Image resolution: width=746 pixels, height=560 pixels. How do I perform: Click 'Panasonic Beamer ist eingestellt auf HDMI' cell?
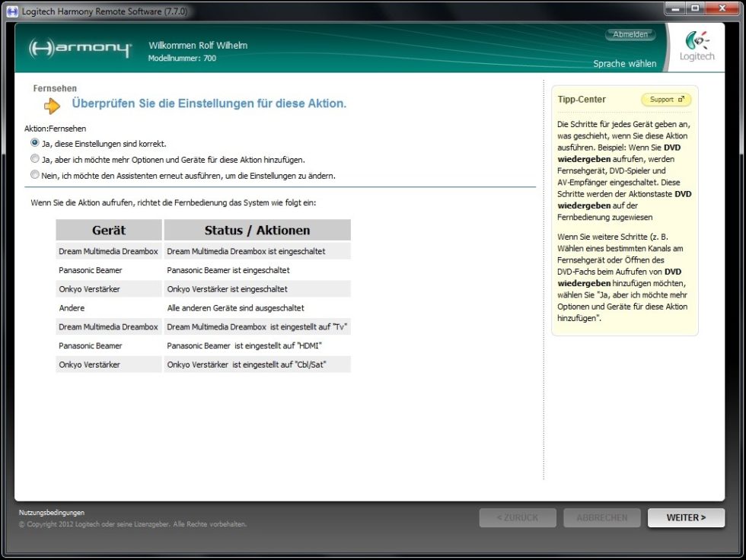tap(257, 345)
